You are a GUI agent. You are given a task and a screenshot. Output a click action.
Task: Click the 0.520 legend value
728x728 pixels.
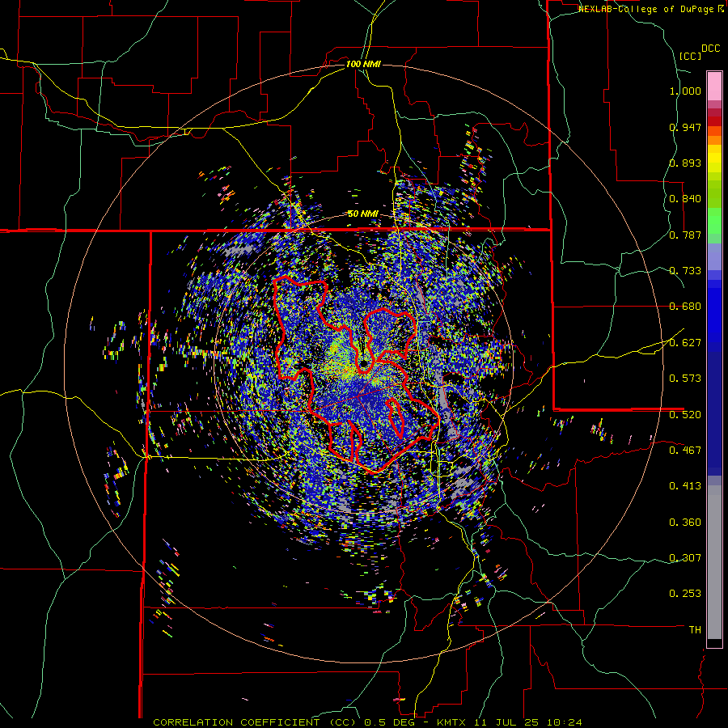click(685, 415)
